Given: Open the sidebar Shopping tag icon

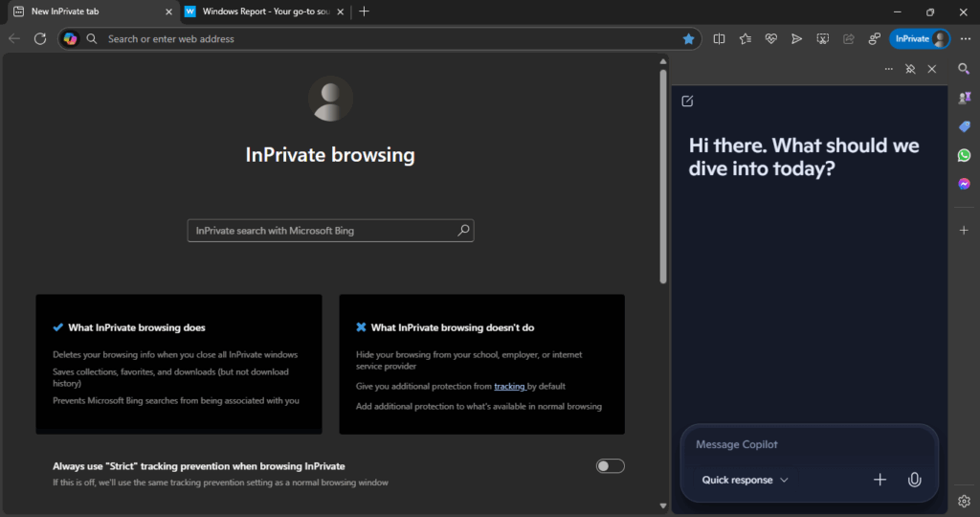Looking at the screenshot, I should (x=964, y=126).
